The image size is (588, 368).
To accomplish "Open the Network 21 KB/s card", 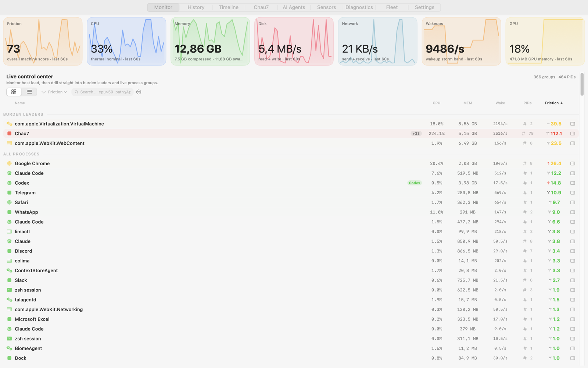I will [x=378, y=41].
